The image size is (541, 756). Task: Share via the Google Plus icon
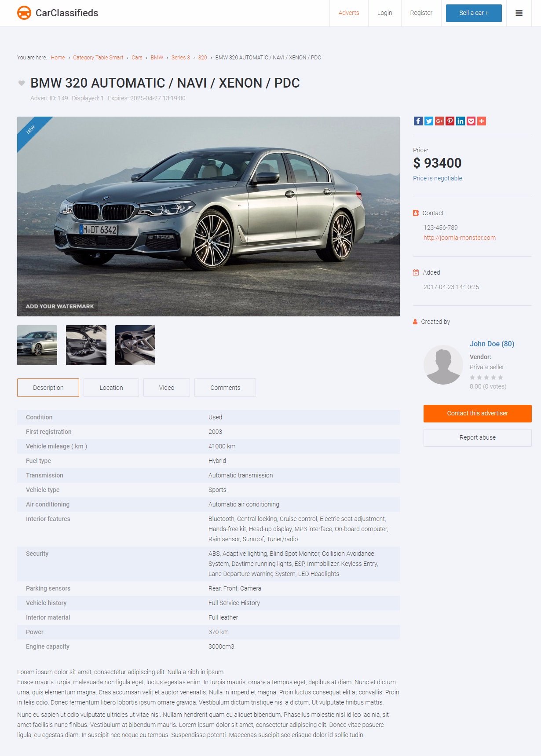pos(439,121)
